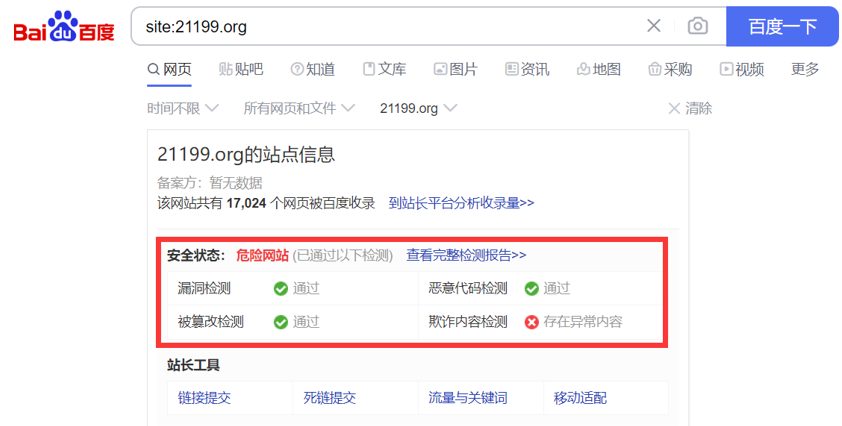
Task: Click the 恶意代码检测 label
Action: point(468,288)
